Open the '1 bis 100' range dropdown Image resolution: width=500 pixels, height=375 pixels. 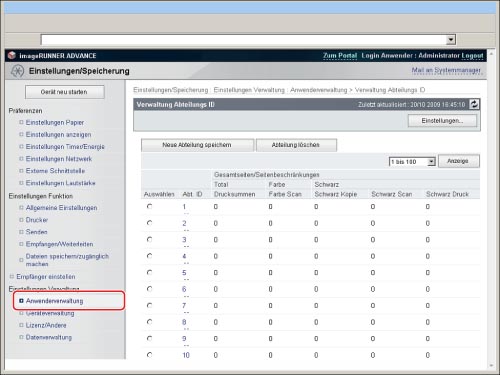(x=412, y=162)
